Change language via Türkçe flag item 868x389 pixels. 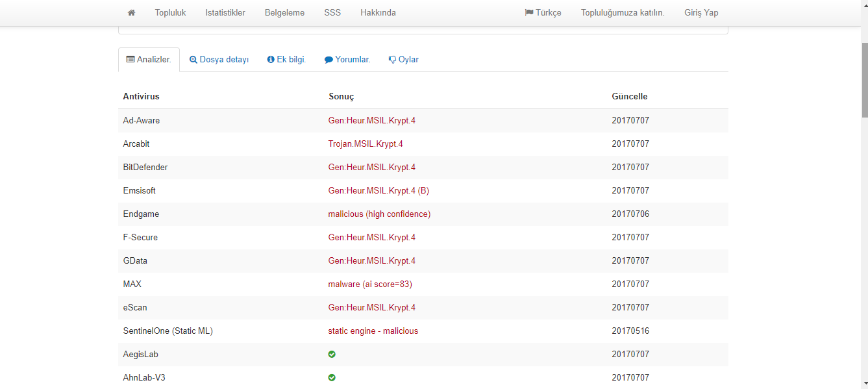[x=543, y=13]
